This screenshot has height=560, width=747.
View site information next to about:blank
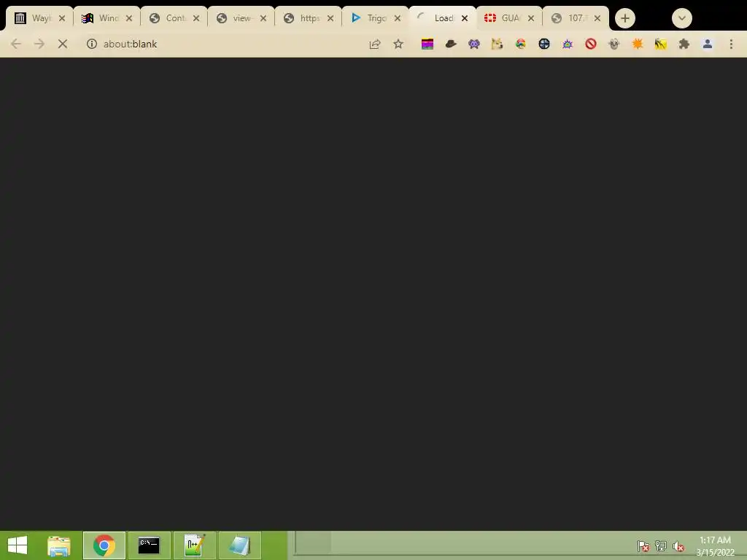[91, 44]
